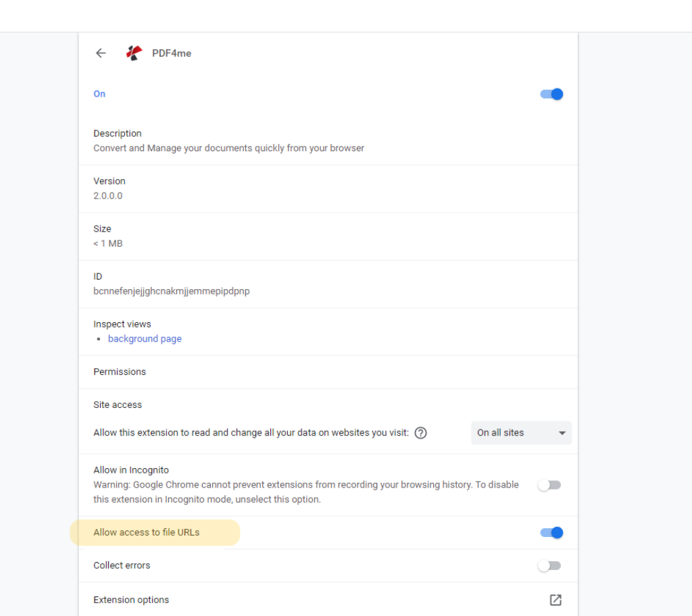Click the size value < 1 MB

107,244
